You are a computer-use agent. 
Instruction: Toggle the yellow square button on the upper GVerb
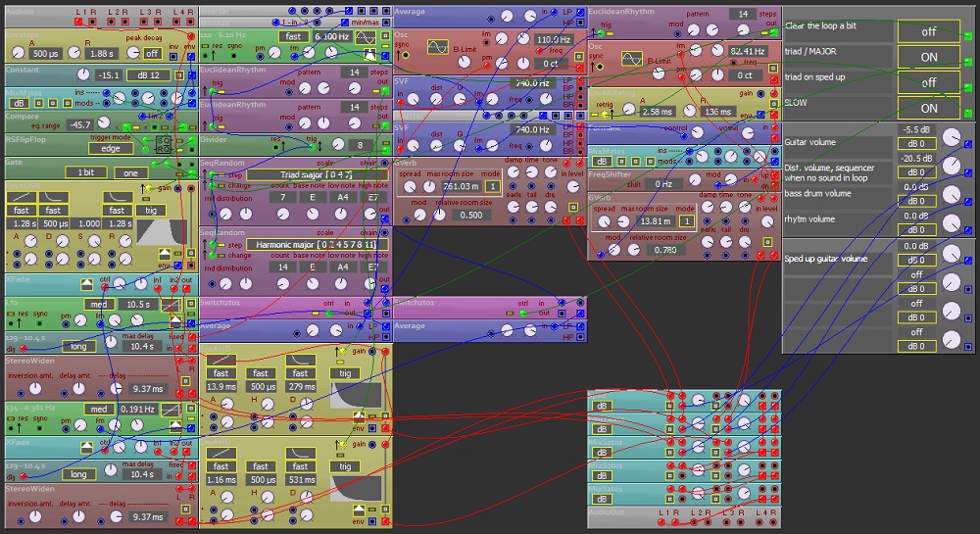(572, 207)
